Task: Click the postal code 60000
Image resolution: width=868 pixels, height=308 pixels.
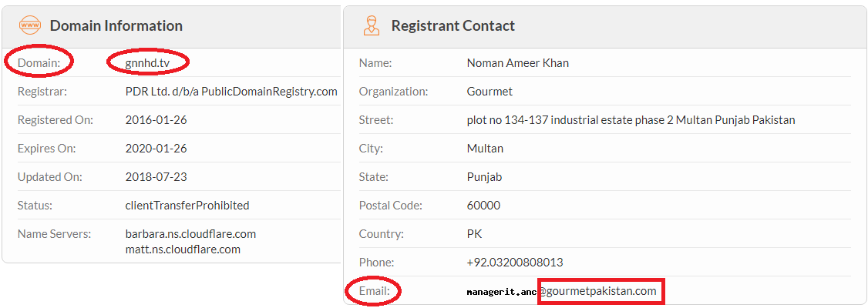Action: pos(484,206)
